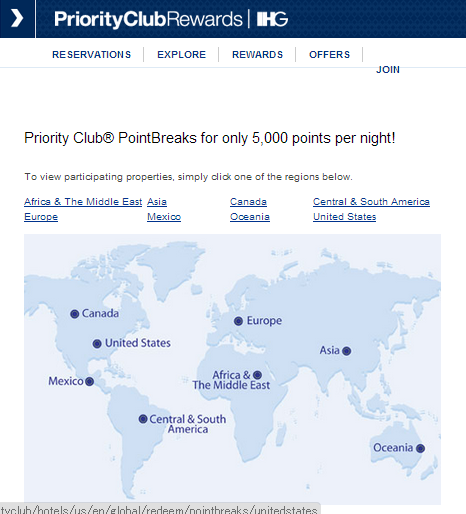Select the Oceania map marker near Australia
The height and width of the screenshot is (514, 466).
420,448
